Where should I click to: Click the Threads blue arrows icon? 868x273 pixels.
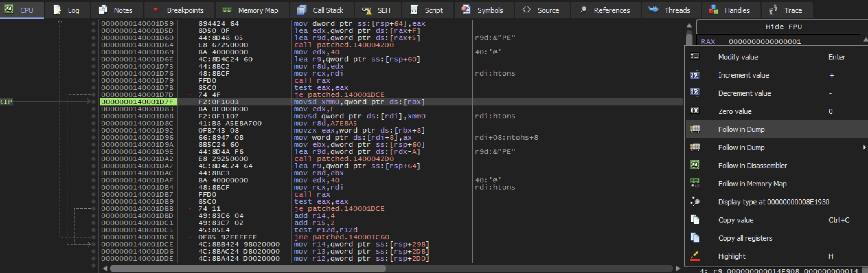653,9
